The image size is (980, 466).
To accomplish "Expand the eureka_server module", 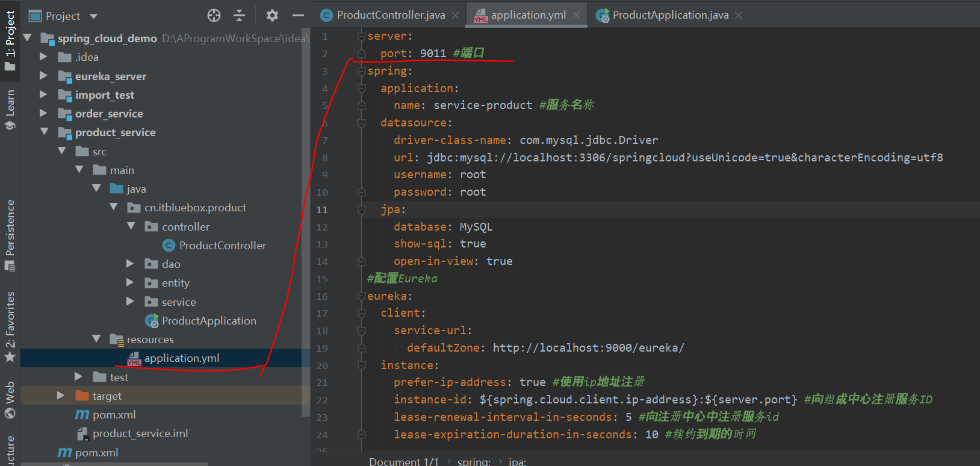I will pyautogui.click(x=43, y=76).
